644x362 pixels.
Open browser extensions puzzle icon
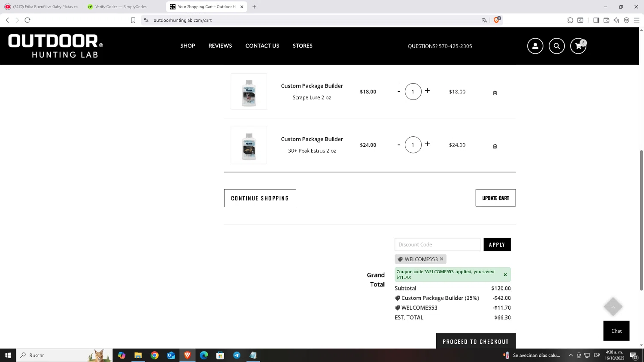coord(570,20)
